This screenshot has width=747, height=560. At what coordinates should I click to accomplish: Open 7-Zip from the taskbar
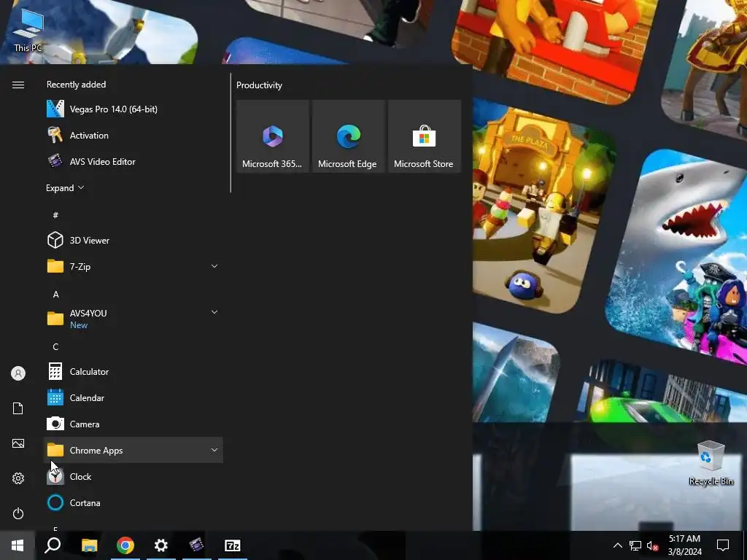point(233,545)
